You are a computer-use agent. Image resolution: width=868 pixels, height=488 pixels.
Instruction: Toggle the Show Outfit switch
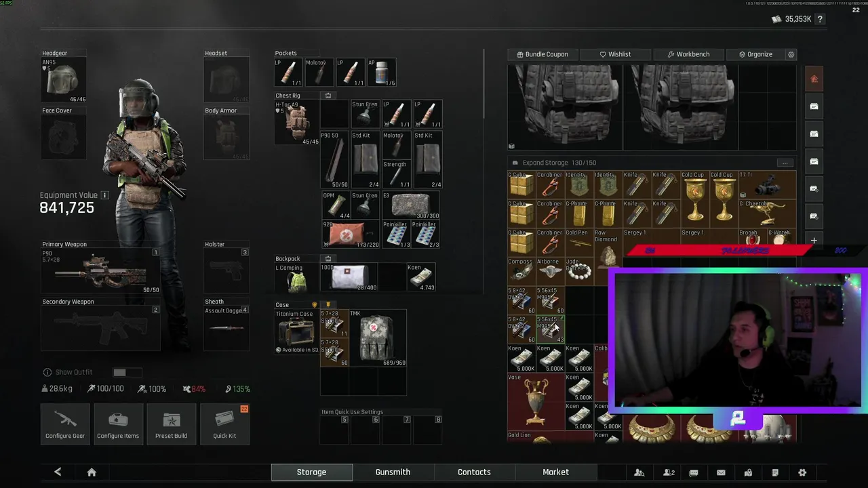[x=127, y=372]
